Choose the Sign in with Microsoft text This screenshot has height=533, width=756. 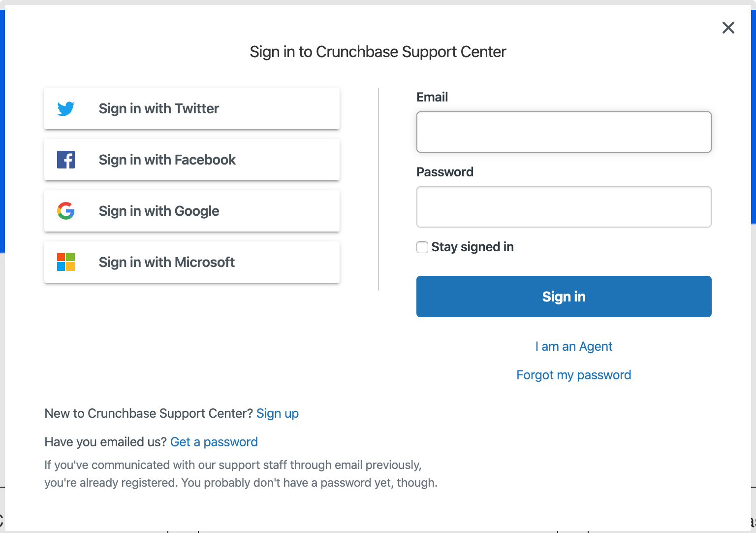point(166,262)
